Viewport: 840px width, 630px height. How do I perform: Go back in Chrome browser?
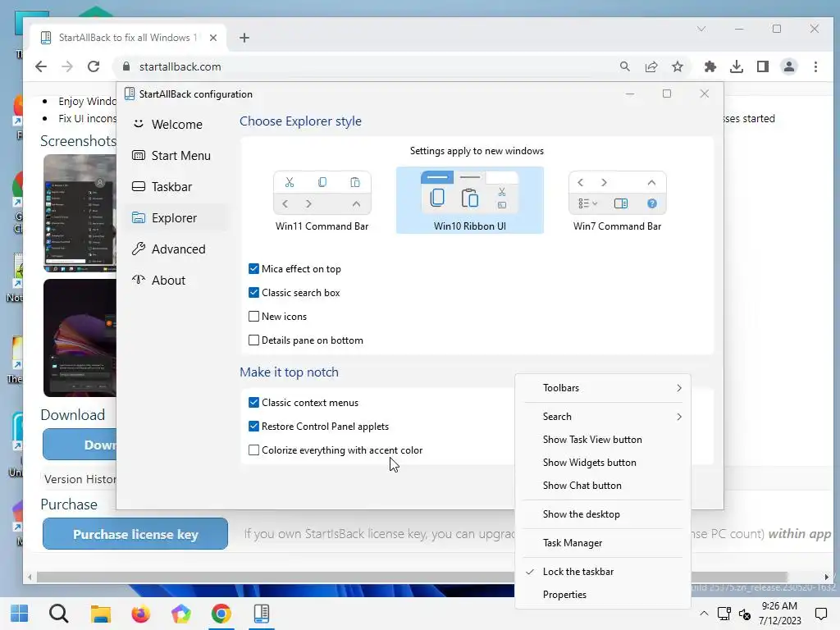point(41,66)
